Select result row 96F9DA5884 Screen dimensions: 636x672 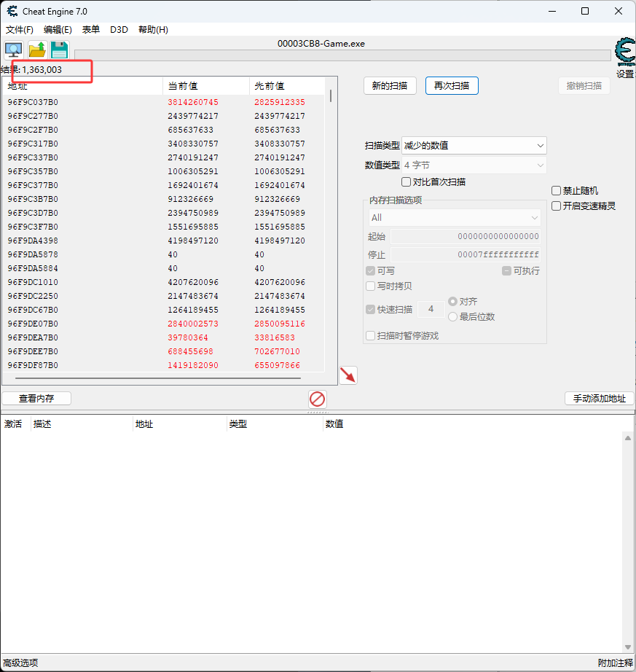pyautogui.click(x=164, y=268)
